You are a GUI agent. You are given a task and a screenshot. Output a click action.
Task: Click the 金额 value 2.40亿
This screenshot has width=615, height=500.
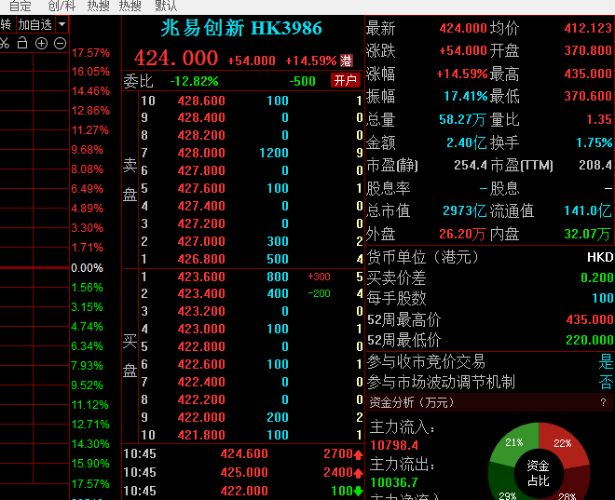[466, 143]
